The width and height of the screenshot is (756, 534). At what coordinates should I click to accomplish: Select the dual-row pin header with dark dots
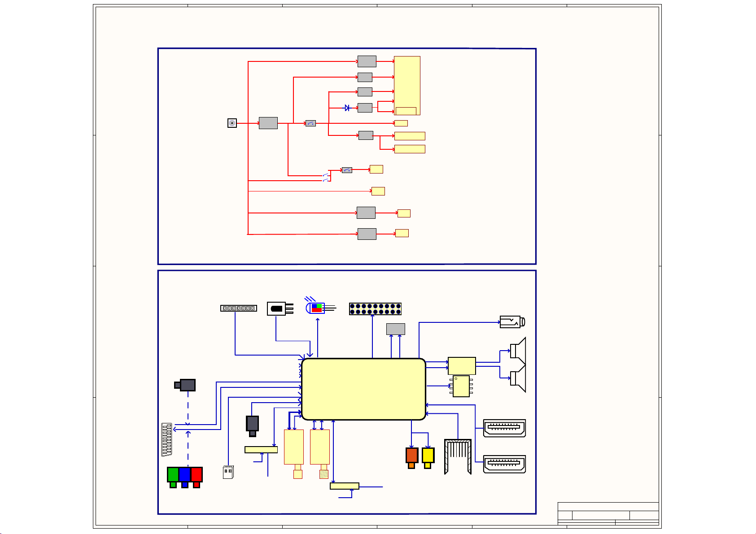coord(375,309)
